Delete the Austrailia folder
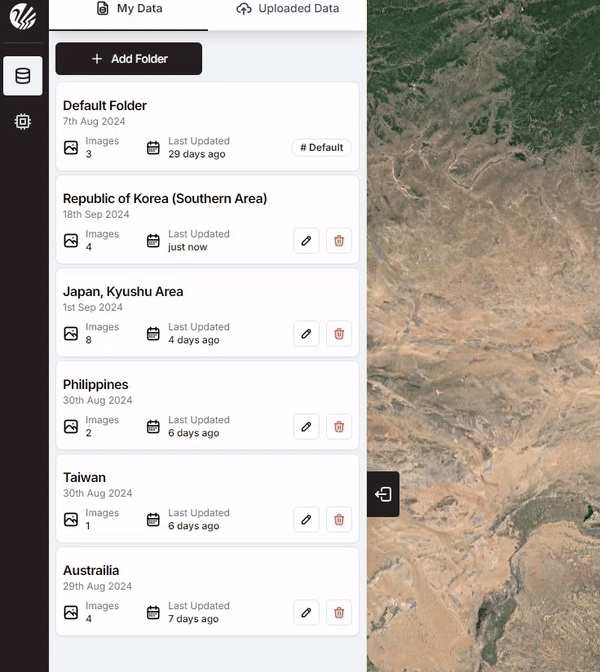This screenshot has height=672, width=600. [339, 613]
